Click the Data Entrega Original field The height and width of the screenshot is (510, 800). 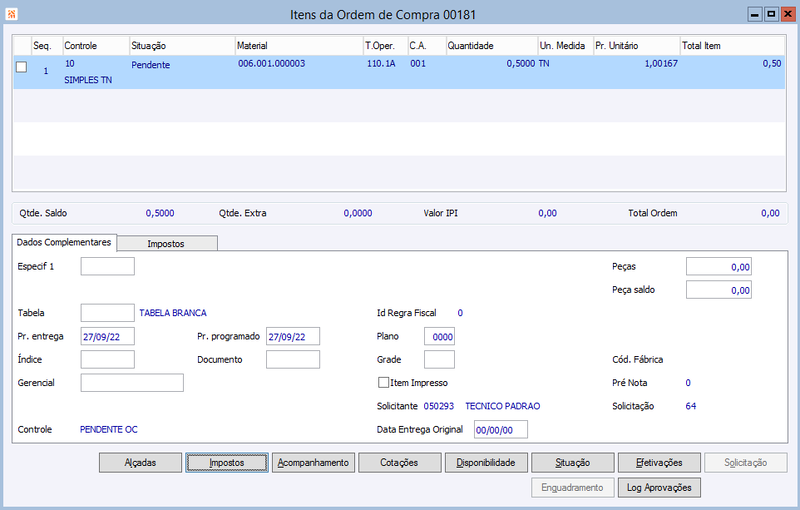coord(501,429)
